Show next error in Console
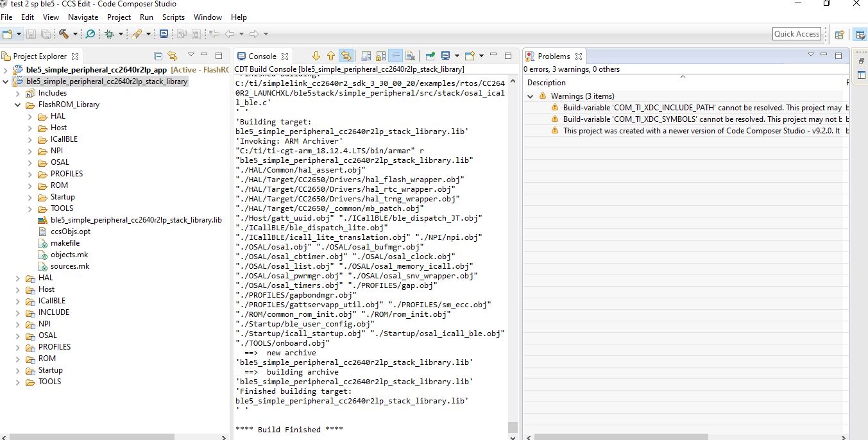 [x=316, y=56]
